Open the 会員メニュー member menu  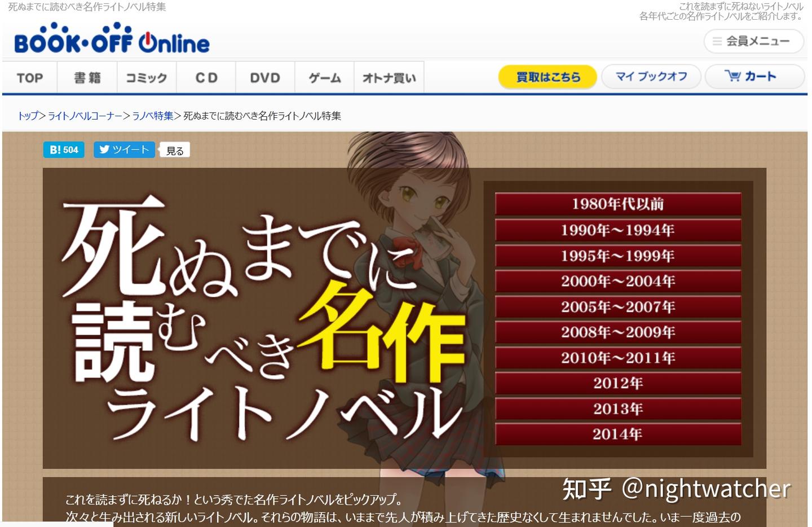pos(753,41)
